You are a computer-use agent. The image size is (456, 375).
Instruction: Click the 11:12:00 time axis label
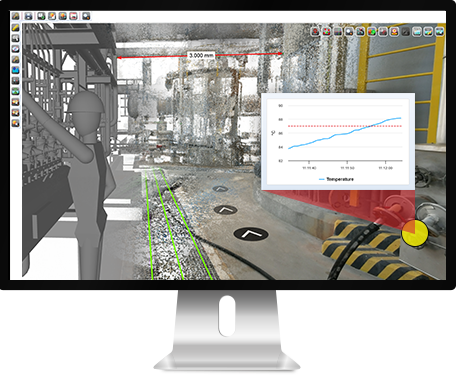coord(386,168)
